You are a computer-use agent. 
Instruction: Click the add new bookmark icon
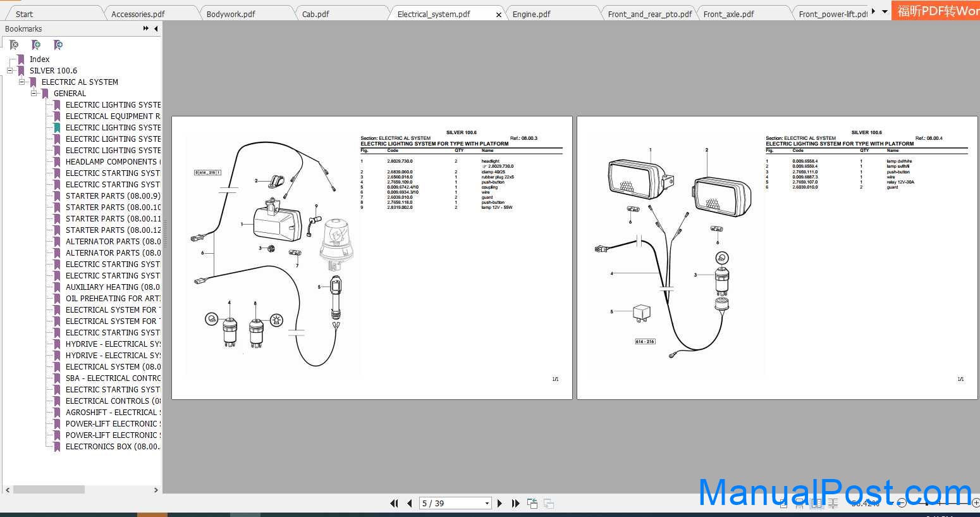point(36,45)
